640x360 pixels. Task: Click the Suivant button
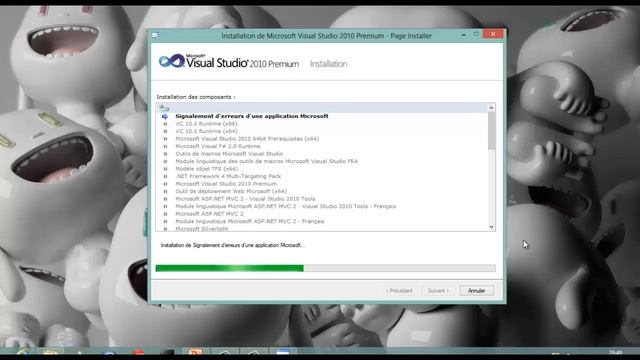(x=438, y=291)
